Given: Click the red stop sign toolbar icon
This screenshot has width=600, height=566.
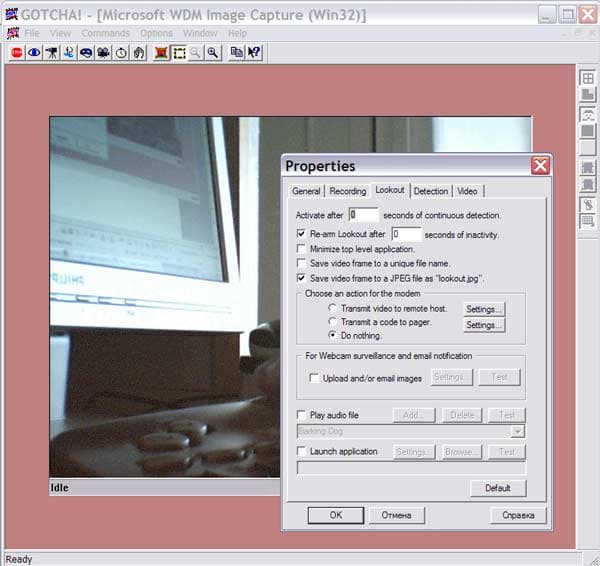Looking at the screenshot, I should (17, 52).
